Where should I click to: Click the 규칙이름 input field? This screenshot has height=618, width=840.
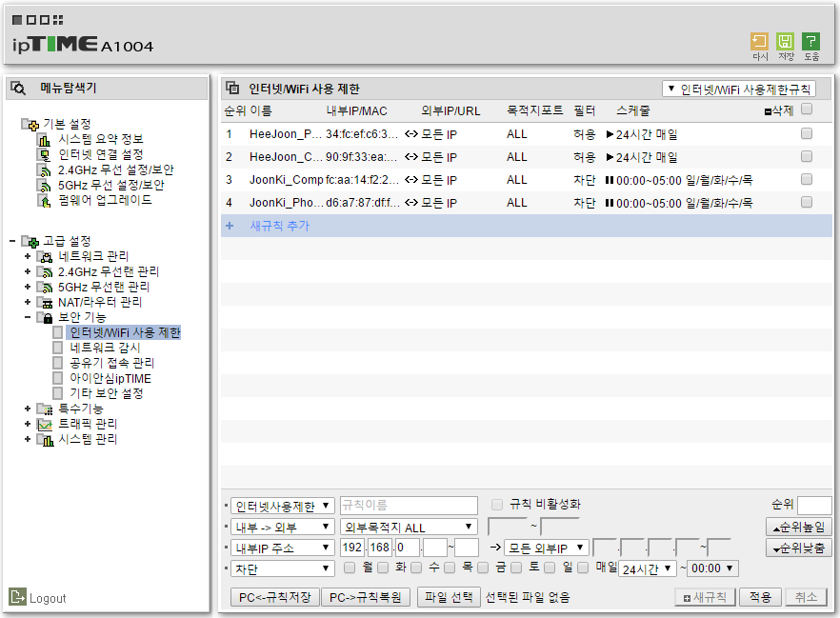[409, 505]
